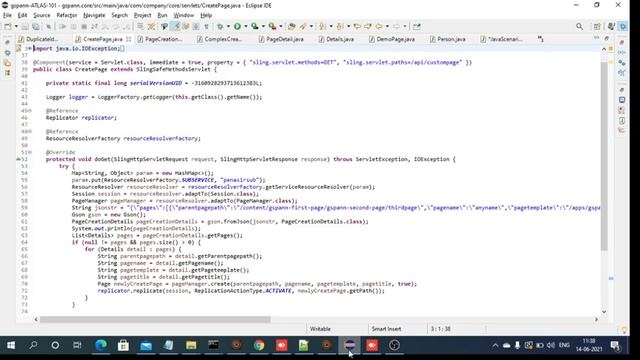Viewport: 640px width, 360px height.
Task: Open the Back history dropdown arrow
Action: [387, 27]
